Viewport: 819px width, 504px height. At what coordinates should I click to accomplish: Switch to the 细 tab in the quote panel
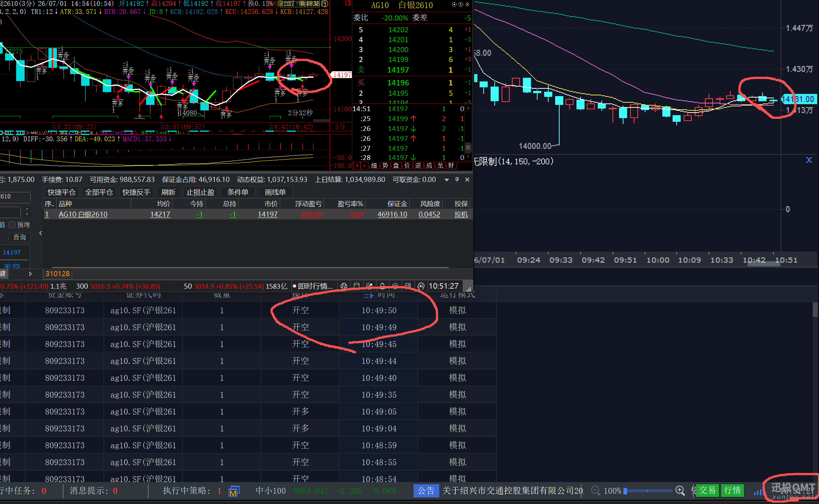tap(374, 166)
